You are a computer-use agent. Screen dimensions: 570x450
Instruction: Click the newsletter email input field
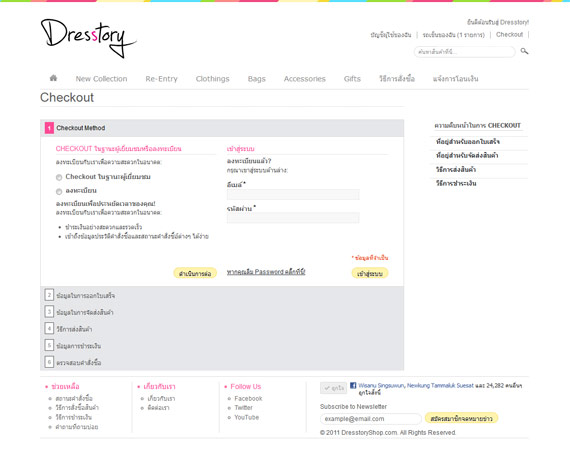(x=371, y=419)
